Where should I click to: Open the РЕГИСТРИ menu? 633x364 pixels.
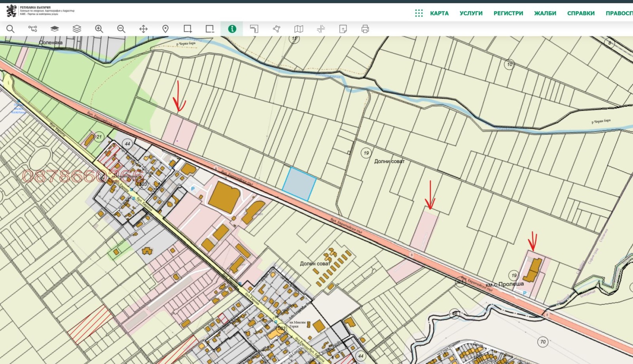[508, 13]
